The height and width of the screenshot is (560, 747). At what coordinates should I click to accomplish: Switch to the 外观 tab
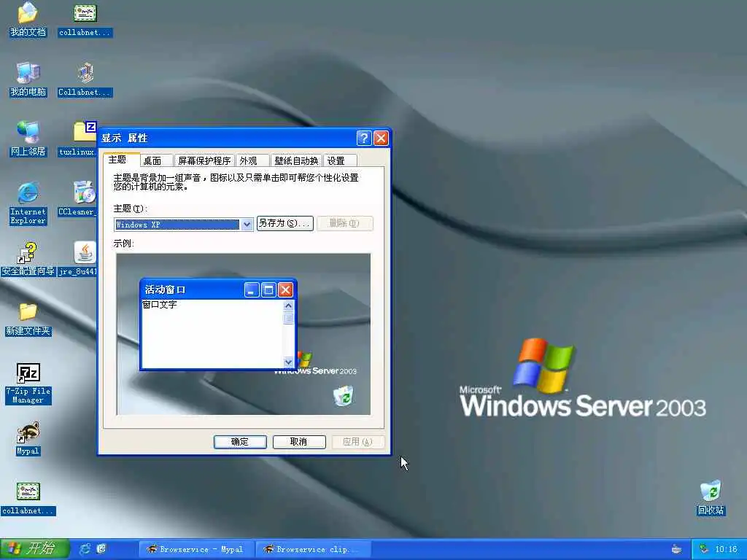[252, 160]
